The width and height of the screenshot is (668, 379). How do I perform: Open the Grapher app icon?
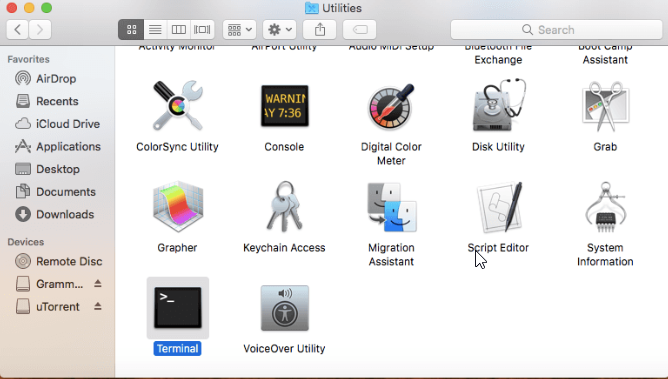pyautogui.click(x=178, y=206)
